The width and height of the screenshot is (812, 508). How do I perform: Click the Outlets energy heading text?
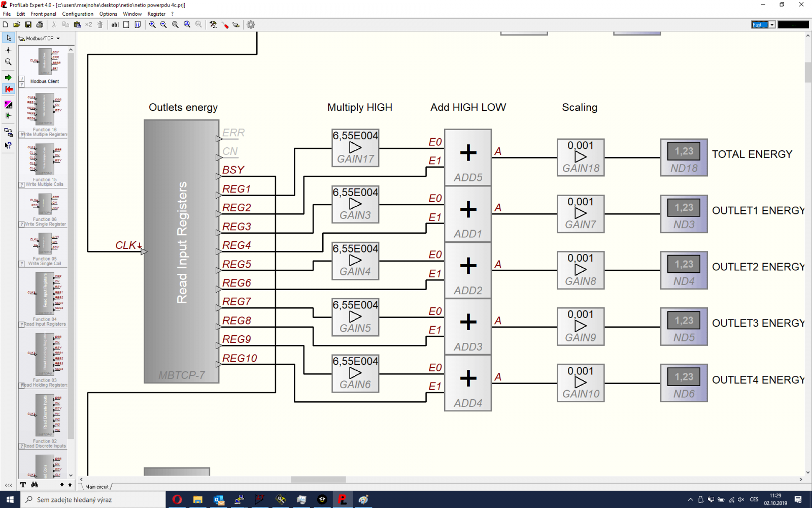coord(183,107)
